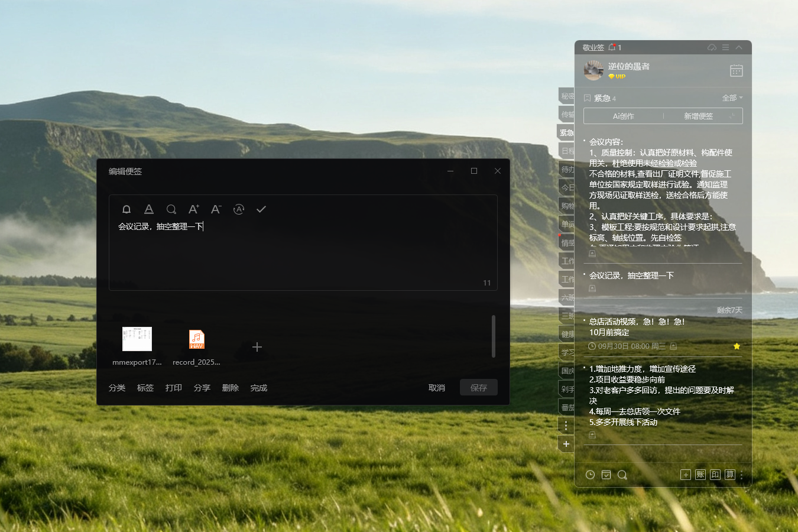Switch to the 国庆 category tab
This screenshot has width=798, height=532.
(566, 371)
